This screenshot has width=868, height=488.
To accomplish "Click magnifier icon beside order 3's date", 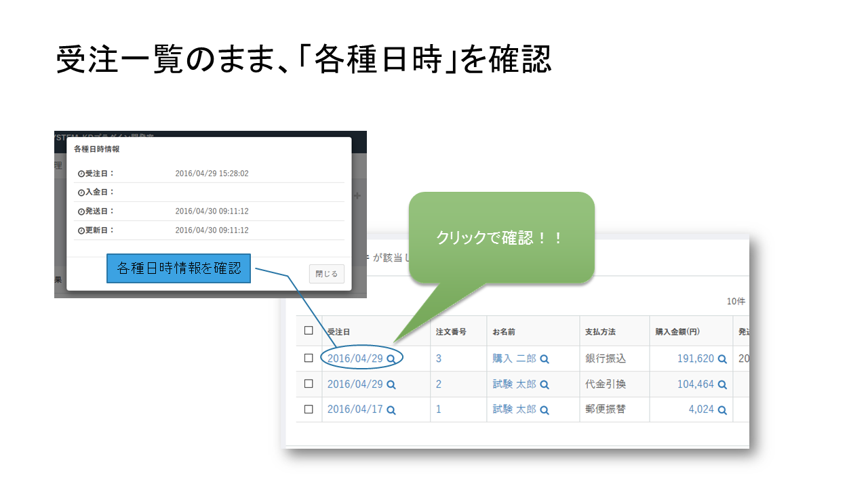I will [x=391, y=359].
